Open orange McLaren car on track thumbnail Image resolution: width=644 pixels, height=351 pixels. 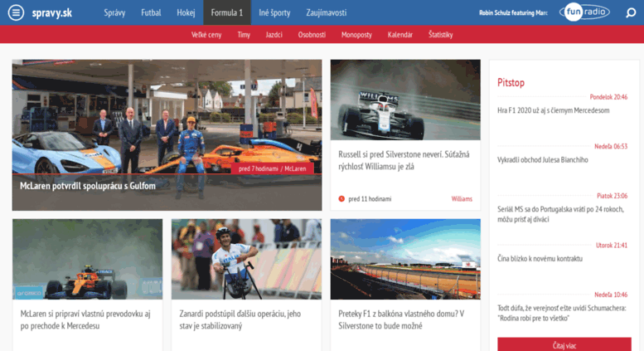88,259
